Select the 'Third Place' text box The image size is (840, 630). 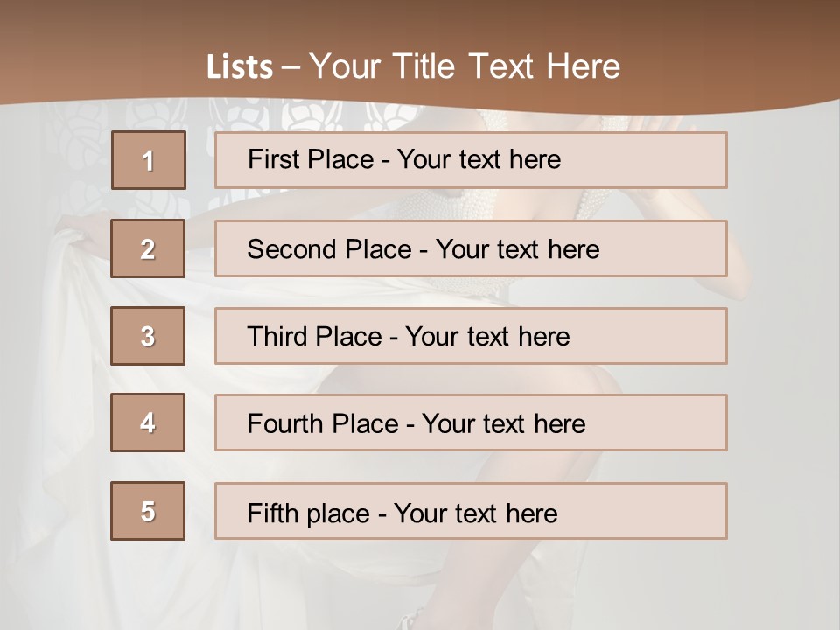point(471,336)
